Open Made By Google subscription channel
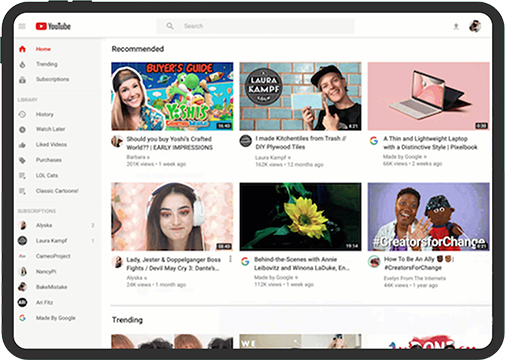 pos(57,318)
